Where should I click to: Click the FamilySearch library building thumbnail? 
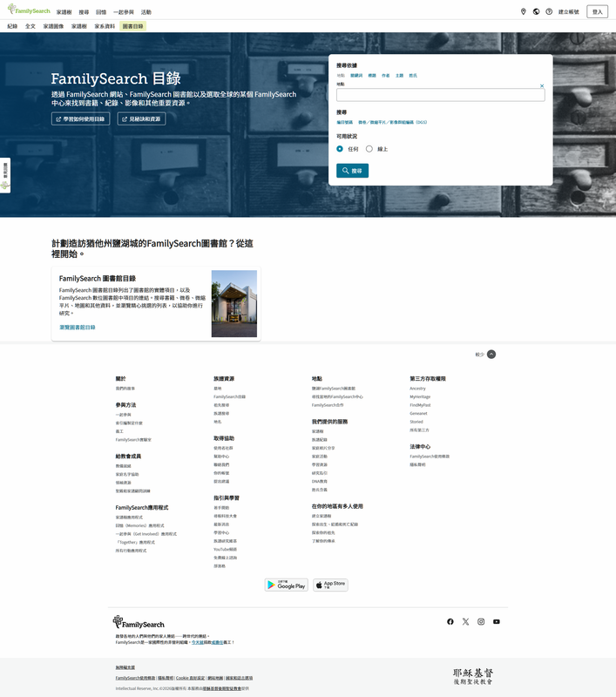234,303
